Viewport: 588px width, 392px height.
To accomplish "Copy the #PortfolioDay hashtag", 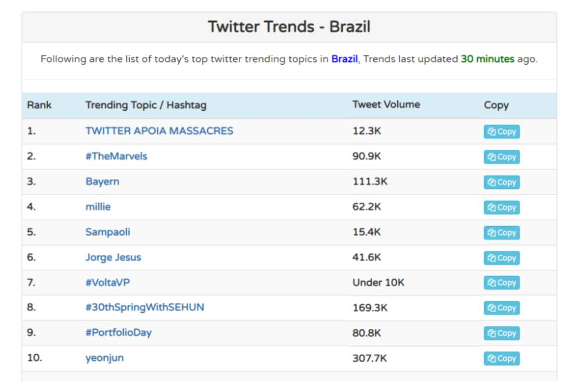I will pyautogui.click(x=501, y=333).
